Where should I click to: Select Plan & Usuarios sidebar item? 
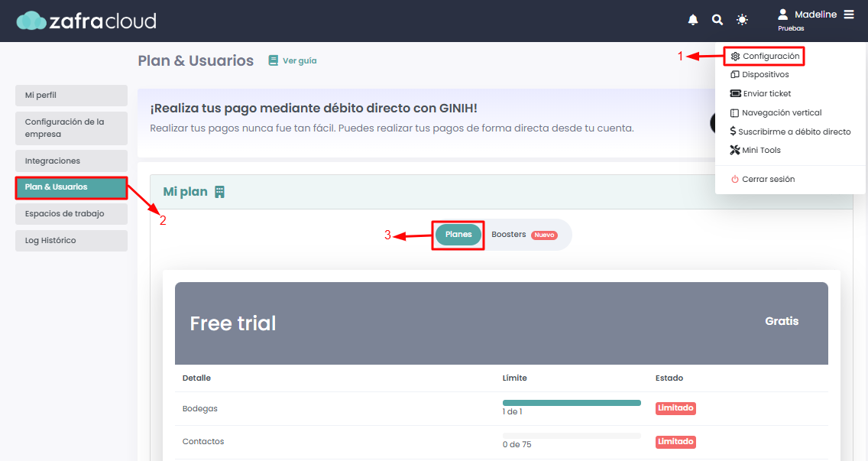coord(71,187)
